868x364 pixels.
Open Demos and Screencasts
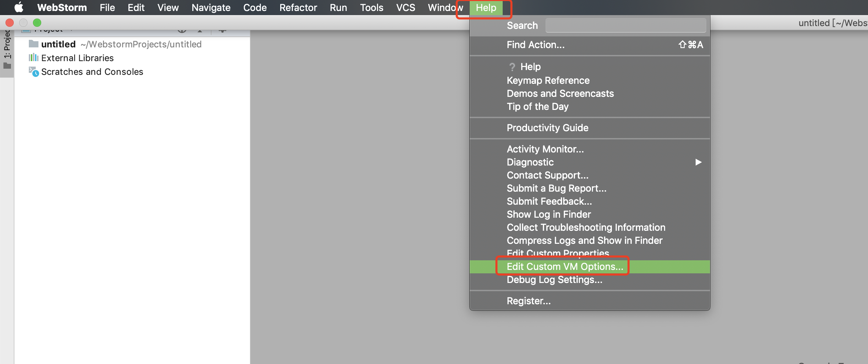click(x=590, y=93)
